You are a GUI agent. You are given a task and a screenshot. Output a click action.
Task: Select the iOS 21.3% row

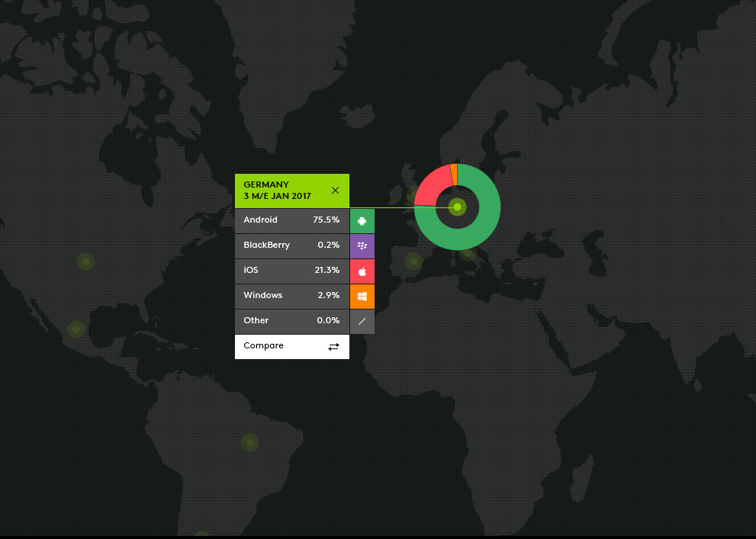point(291,271)
